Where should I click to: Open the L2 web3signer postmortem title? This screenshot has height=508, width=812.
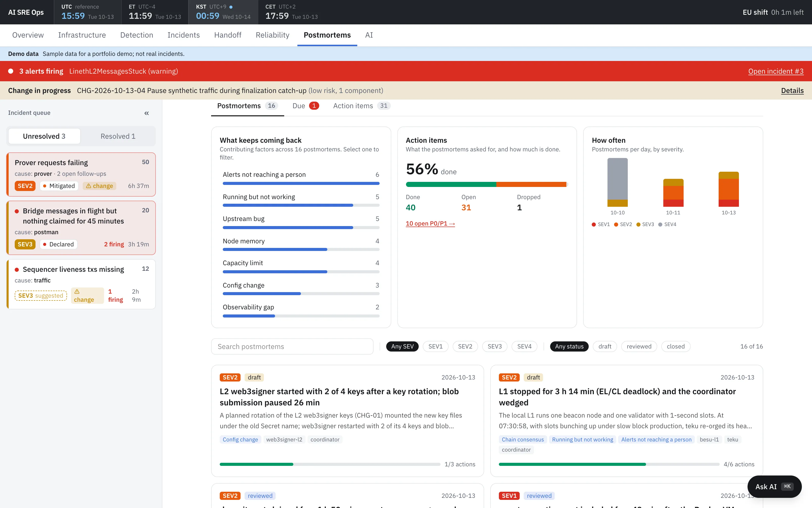339,397
